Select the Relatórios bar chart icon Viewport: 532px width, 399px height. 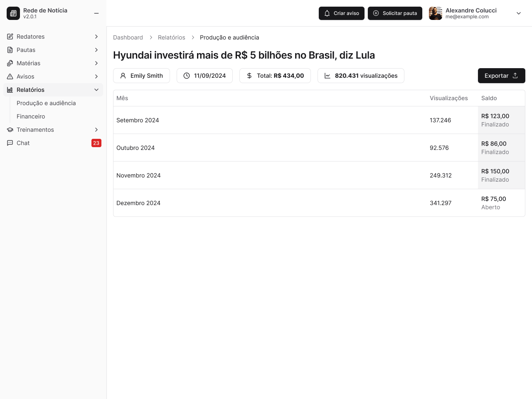pyautogui.click(x=10, y=90)
